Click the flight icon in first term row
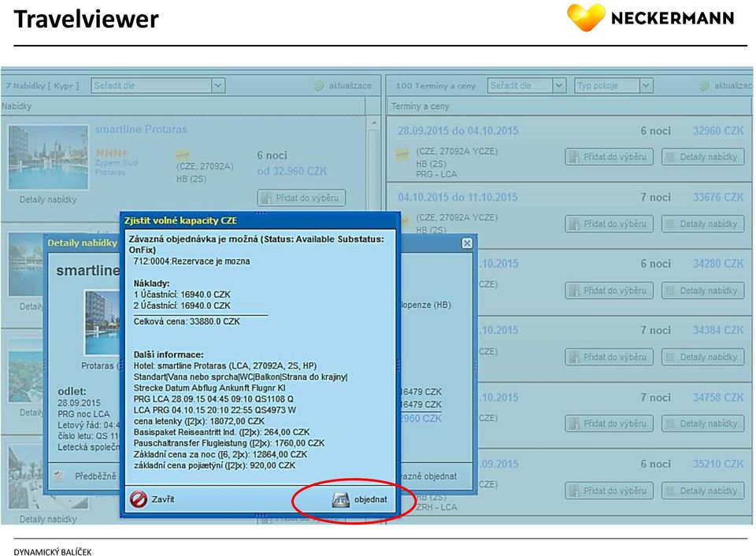 [401, 154]
